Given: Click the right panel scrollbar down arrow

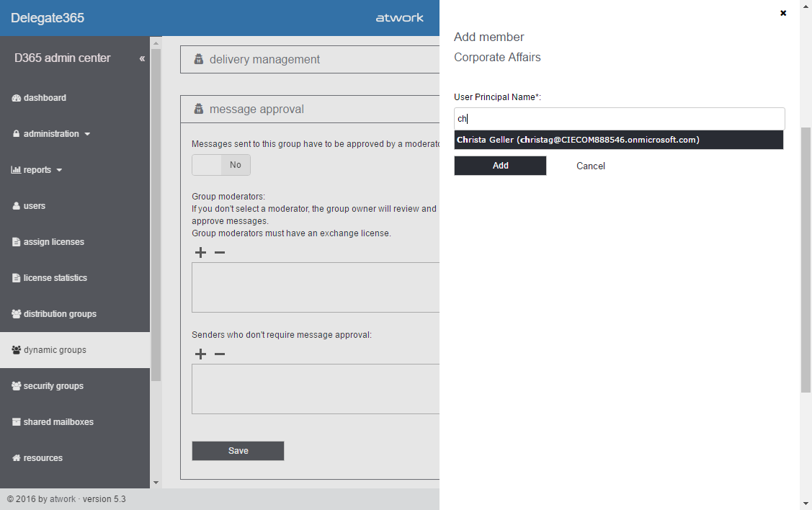Looking at the screenshot, I should coord(806,504).
